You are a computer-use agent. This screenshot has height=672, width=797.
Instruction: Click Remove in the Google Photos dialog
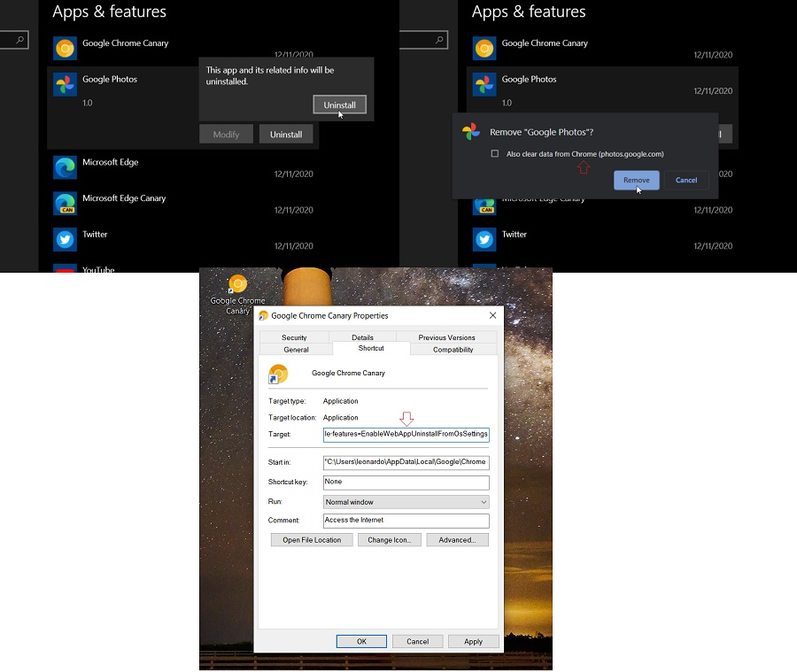637,180
